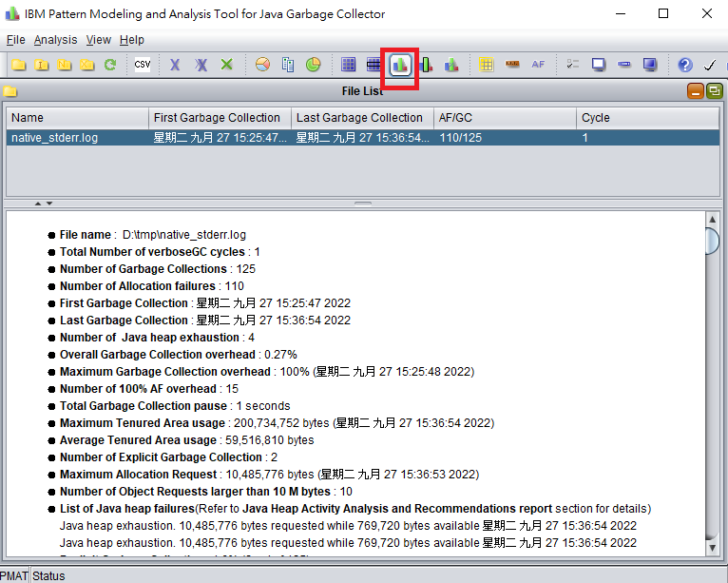Click the bar chart icon with dashed line
728x583 pixels.
(x=451, y=65)
